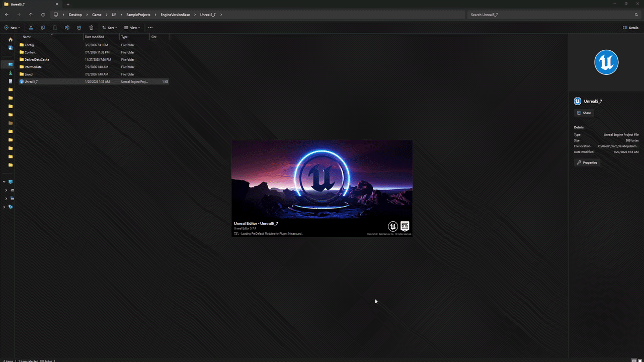Open Gallery in the navigation pane
644x362 pixels.
click(x=11, y=48)
